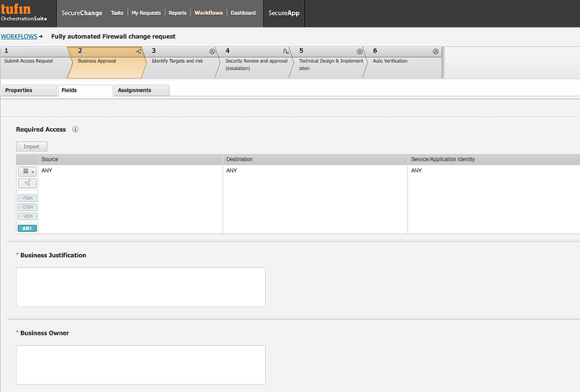Click the Required Access heading

click(41, 129)
